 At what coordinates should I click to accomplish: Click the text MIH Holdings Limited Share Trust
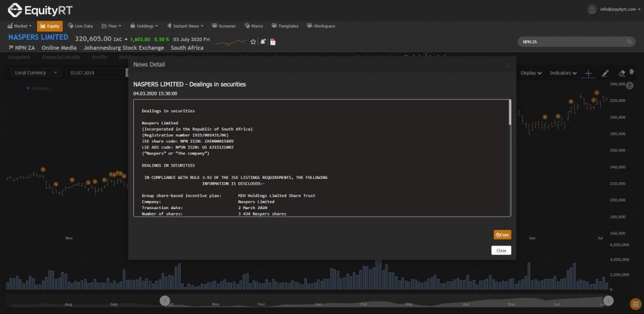[x=277, y=195]
